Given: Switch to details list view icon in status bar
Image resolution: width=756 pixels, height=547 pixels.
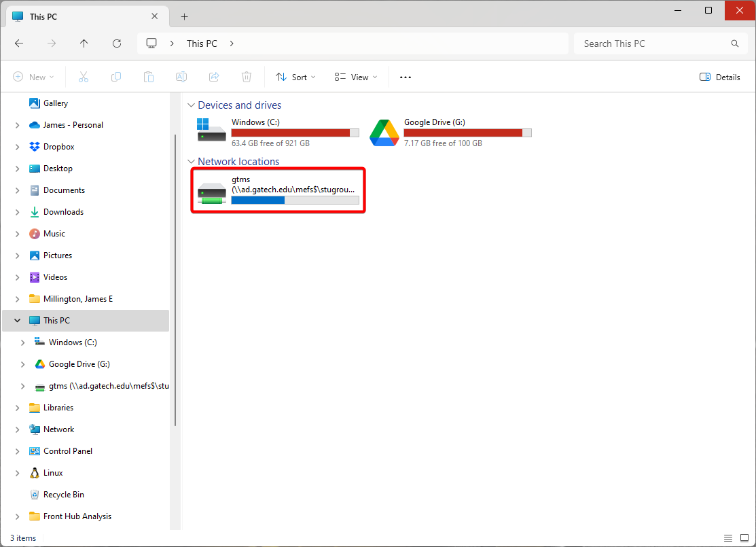Looking at the screenshot, I should point(727,537).
